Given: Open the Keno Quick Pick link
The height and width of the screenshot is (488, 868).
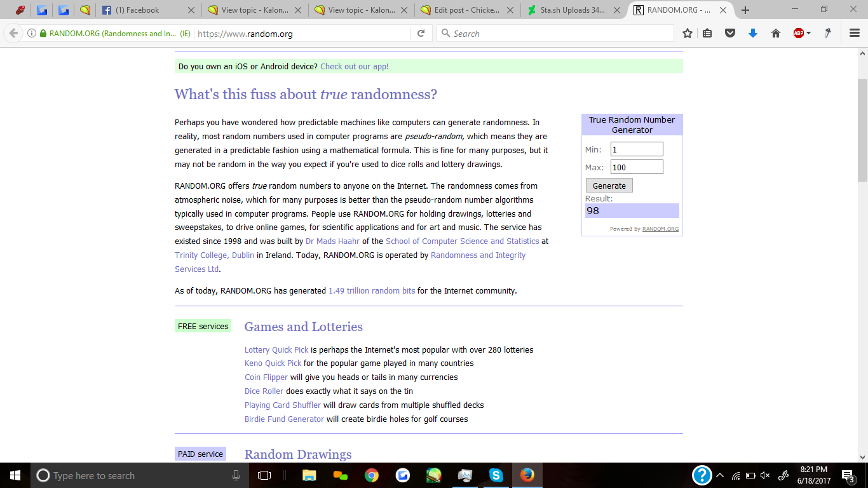Looking at the screenshot, I should coord(273,363).
